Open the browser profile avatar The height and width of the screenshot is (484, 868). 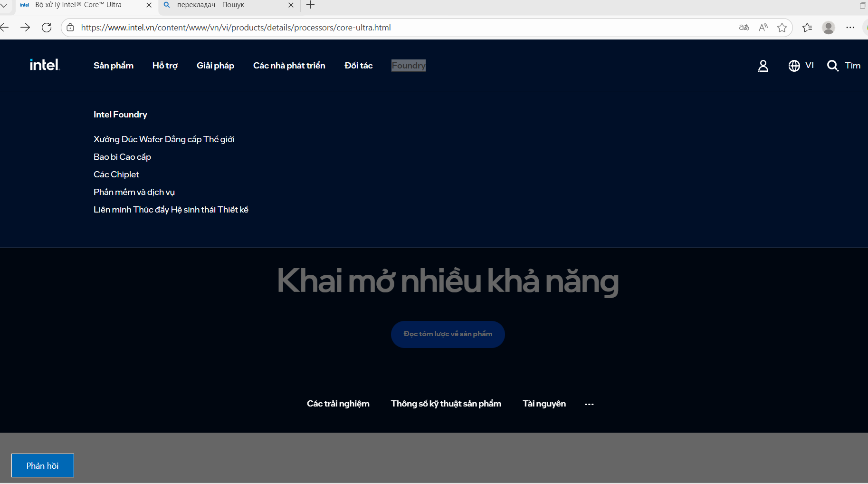coord(829,28)
